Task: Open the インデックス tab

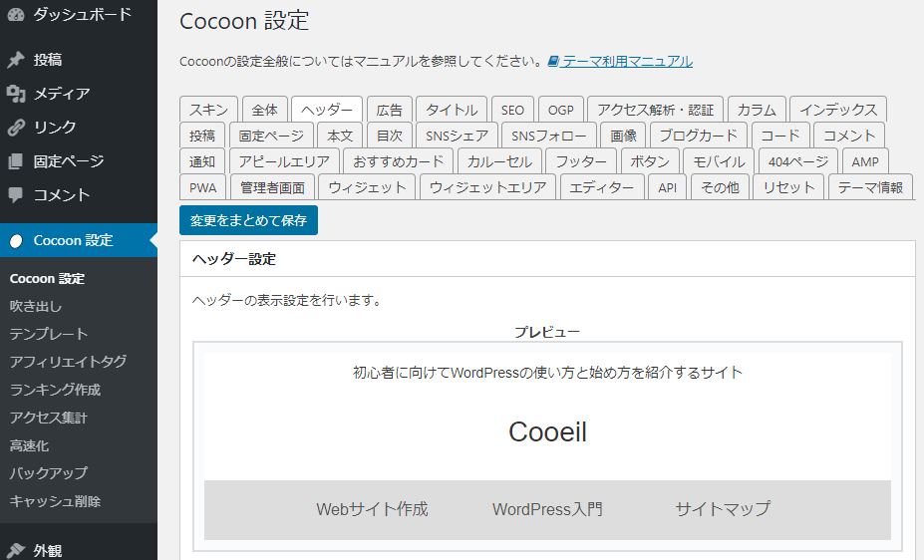Action: pyautogui.click(x=838, y=110)
